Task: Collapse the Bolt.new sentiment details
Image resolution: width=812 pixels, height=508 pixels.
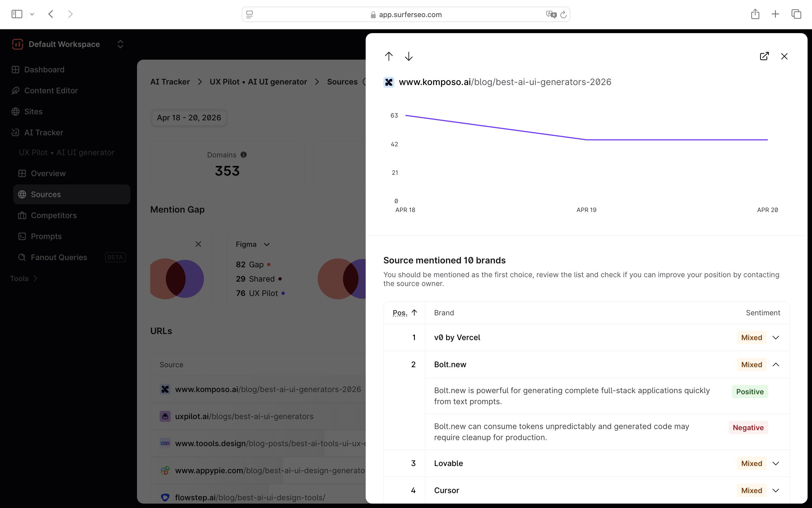Action: pyautogui.click(x=775, y=364)
